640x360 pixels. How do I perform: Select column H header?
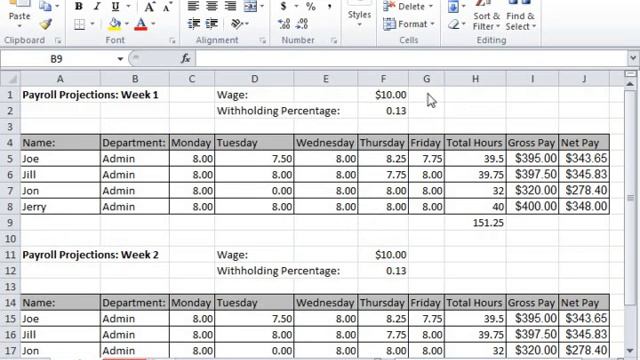(476, 79)
